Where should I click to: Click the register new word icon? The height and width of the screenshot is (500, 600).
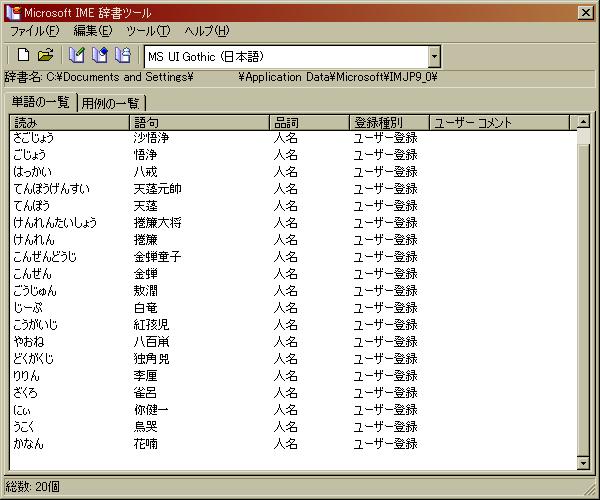tap(77, 55)
